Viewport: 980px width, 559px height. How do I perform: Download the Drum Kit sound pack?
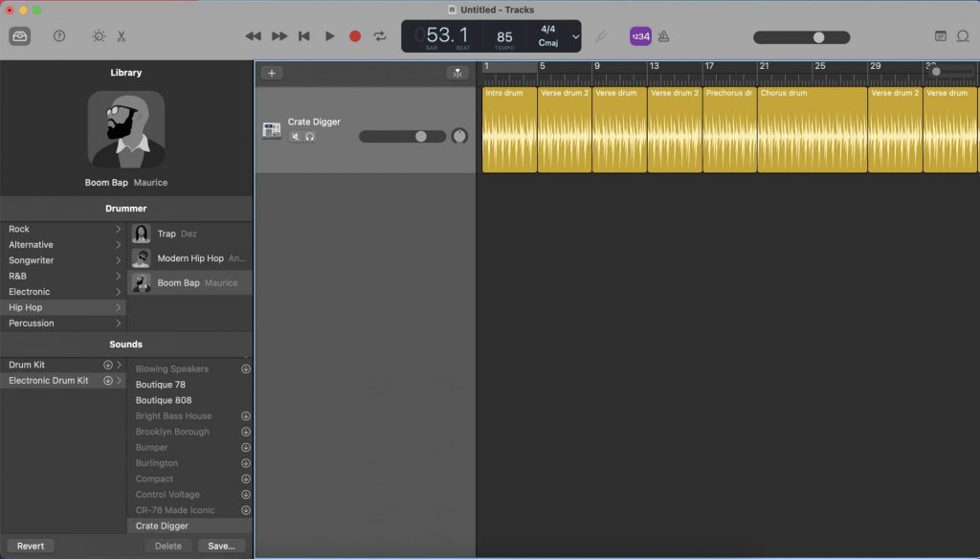[107, 365]
